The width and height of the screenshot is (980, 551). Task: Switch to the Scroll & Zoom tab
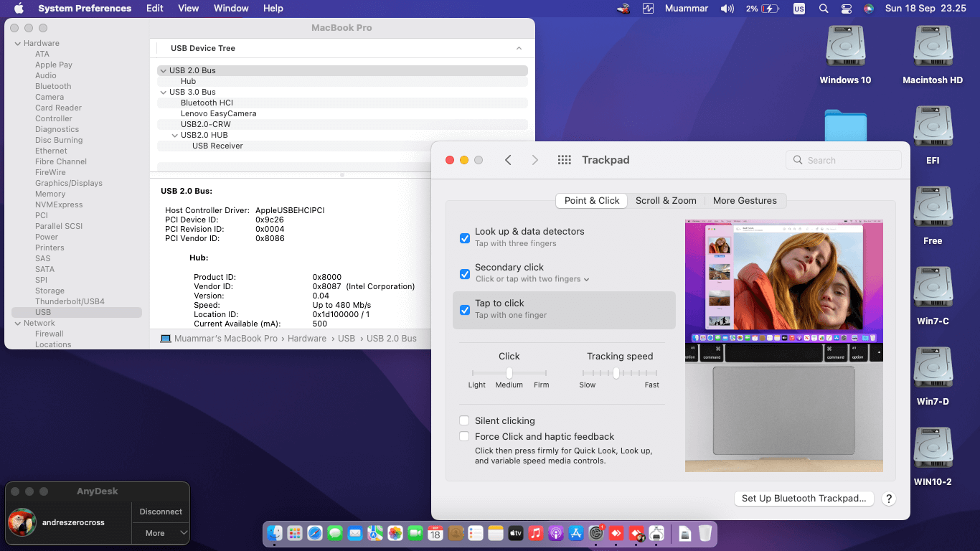pos(666,201)
